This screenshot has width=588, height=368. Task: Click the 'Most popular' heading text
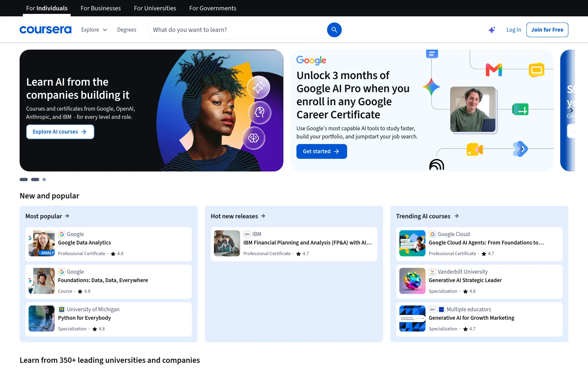[44, 216]
